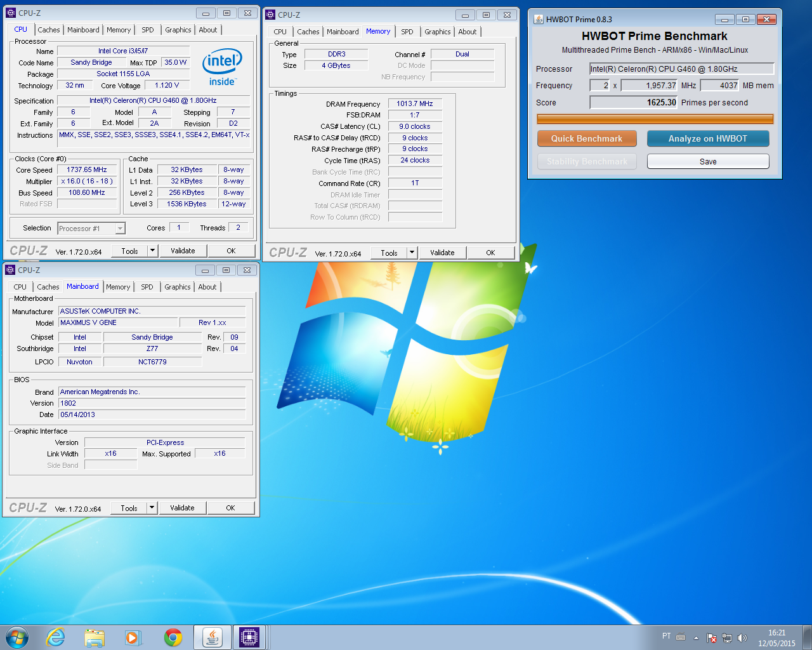
Task: Click PT language indicator in taskbar
Action: (x=666, y=636)
